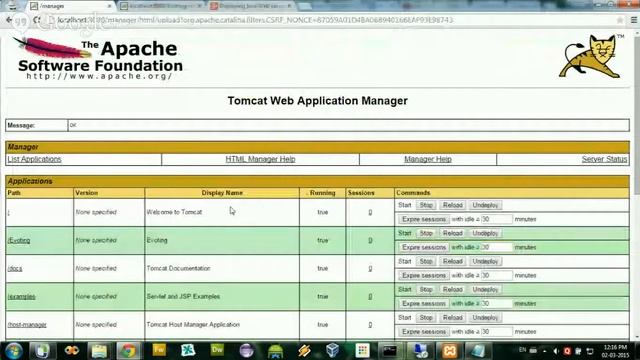Expire sessions for Welcome to Tomcat
The image size is (640, 360).
click(424, 219)
